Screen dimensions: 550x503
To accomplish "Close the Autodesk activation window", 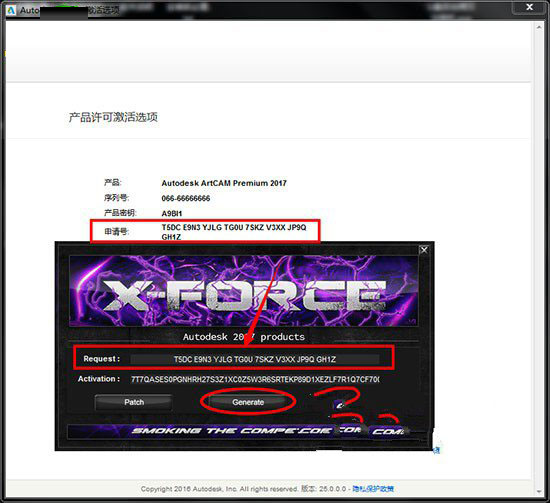I will pos(530,7).
